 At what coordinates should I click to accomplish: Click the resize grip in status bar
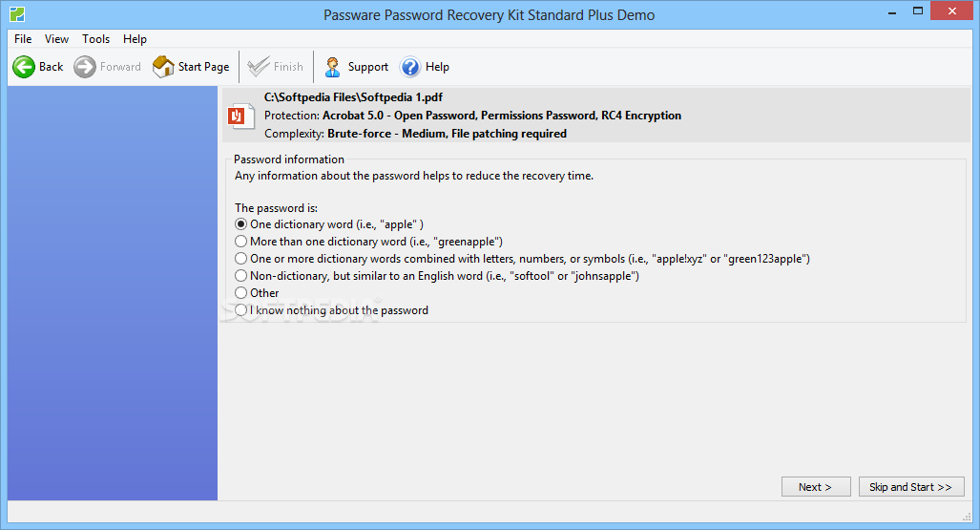pos(967,516)
